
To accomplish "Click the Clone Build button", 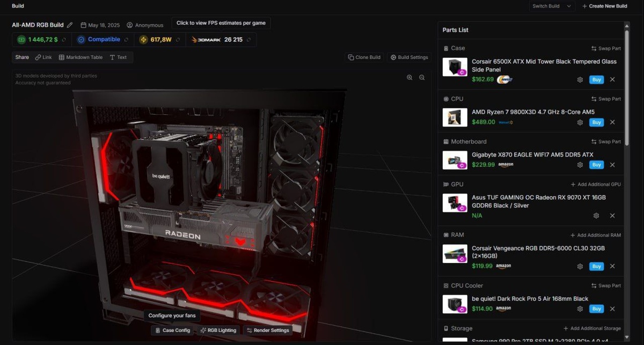I will click(364, 57).
